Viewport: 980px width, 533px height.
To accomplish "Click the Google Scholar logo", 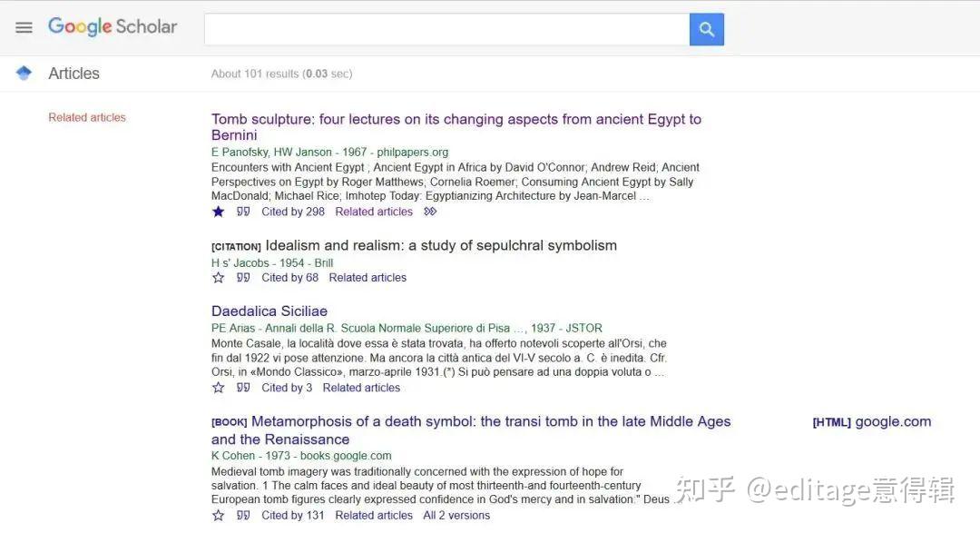I will tap(113, 27).
